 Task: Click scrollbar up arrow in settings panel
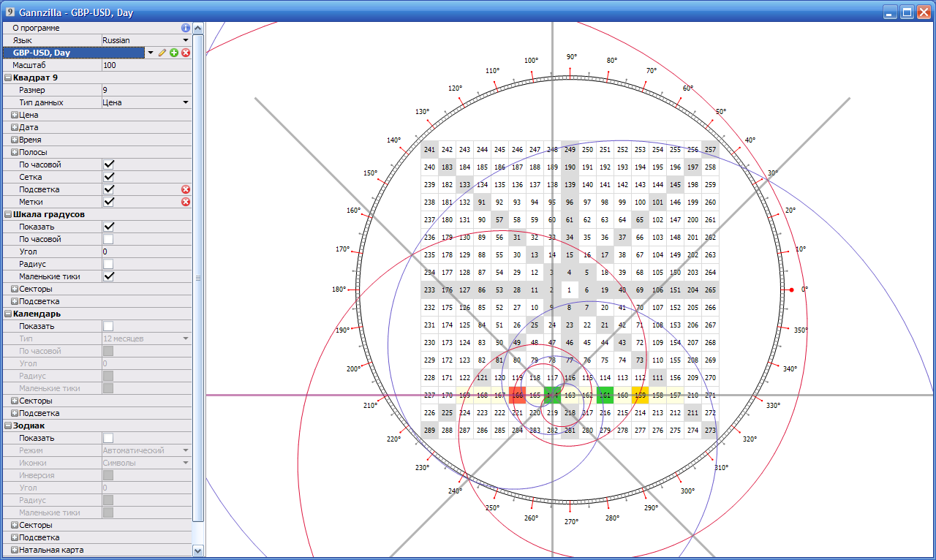[197, 28]
